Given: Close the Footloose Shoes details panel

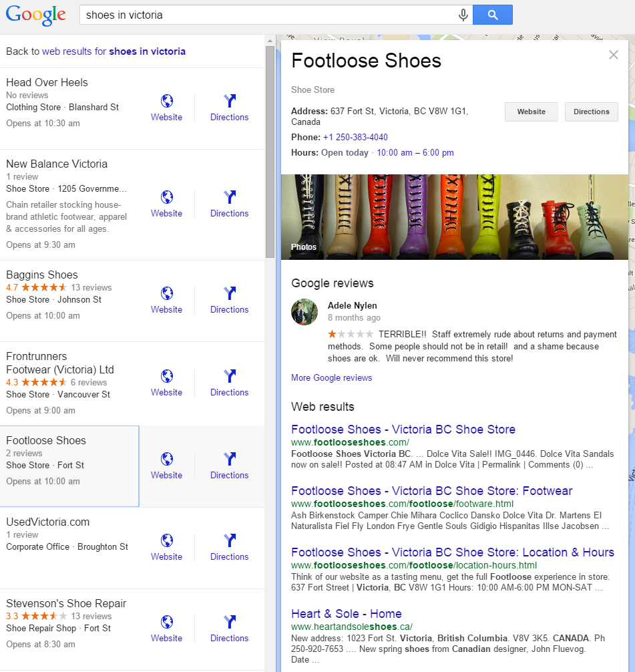Looking at the screenshot, I should tap(614, 55).
